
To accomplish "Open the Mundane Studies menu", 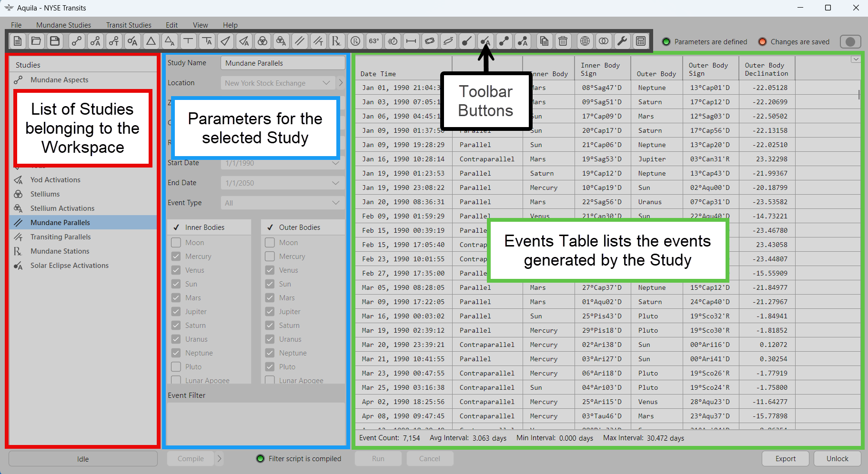I will coord(63,25).
